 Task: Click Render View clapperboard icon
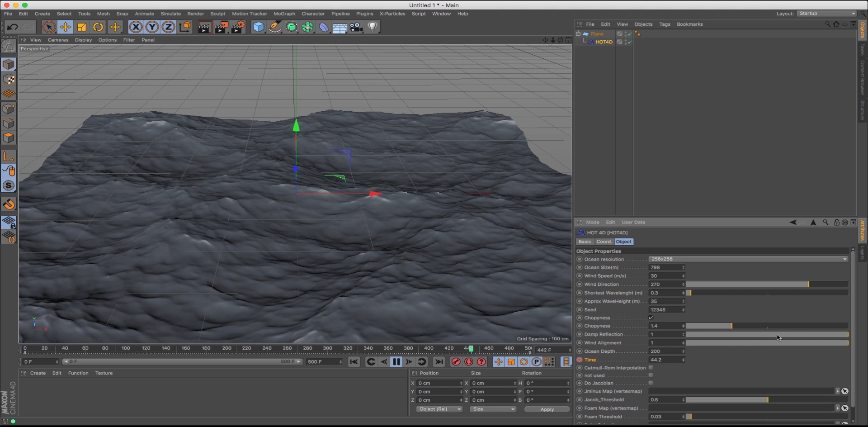coord(204,27)
